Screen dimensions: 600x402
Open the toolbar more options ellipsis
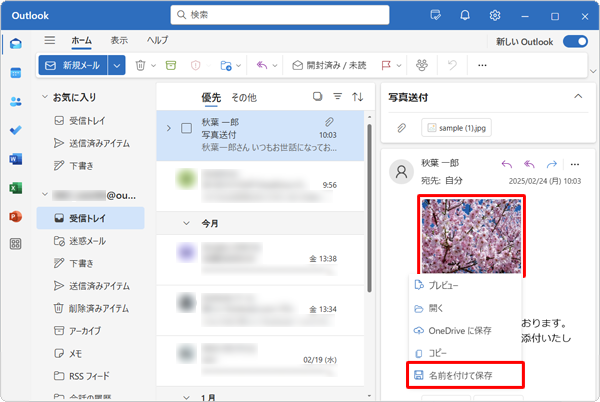tap(482, 65)
